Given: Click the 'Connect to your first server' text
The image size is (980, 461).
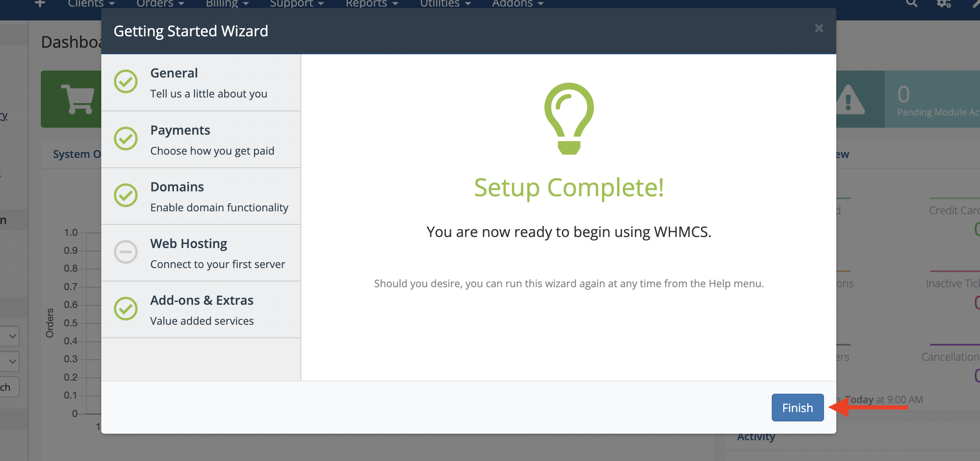Looking at the screenshot, I should pos(218,264).
